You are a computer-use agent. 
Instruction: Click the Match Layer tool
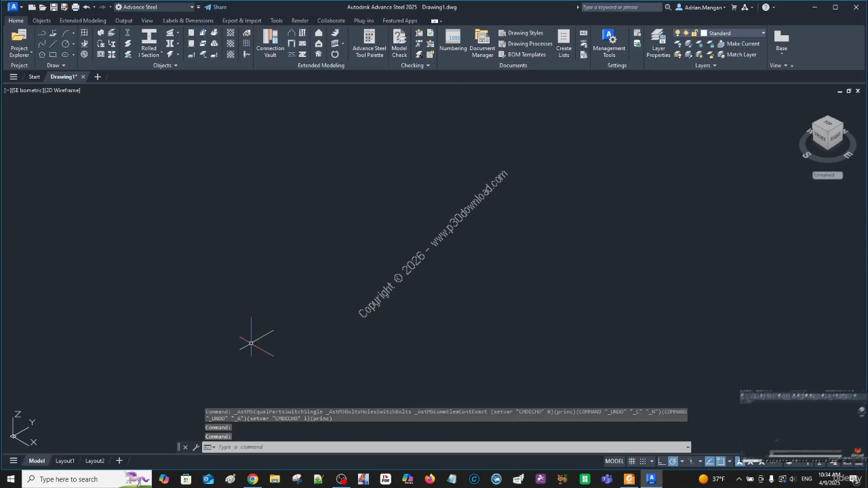pyautogui.click(x=736, y=55)
